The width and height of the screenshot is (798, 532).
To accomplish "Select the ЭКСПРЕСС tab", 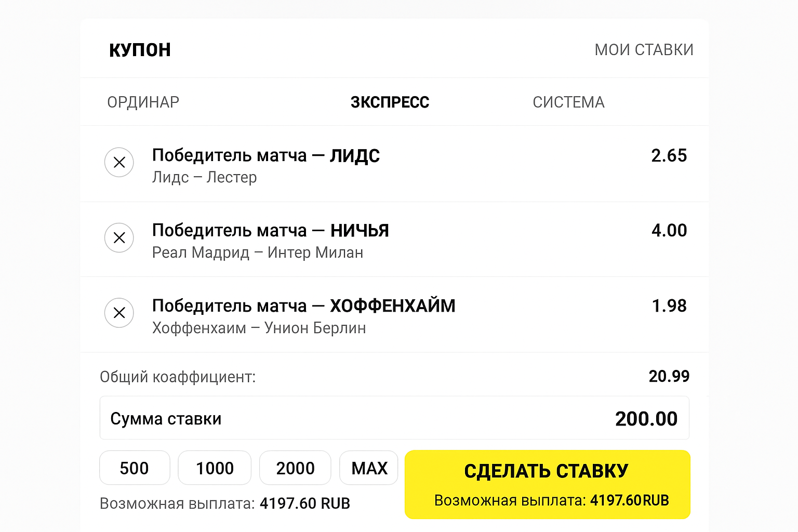I will pyautogui.click(x=390, y=102).
